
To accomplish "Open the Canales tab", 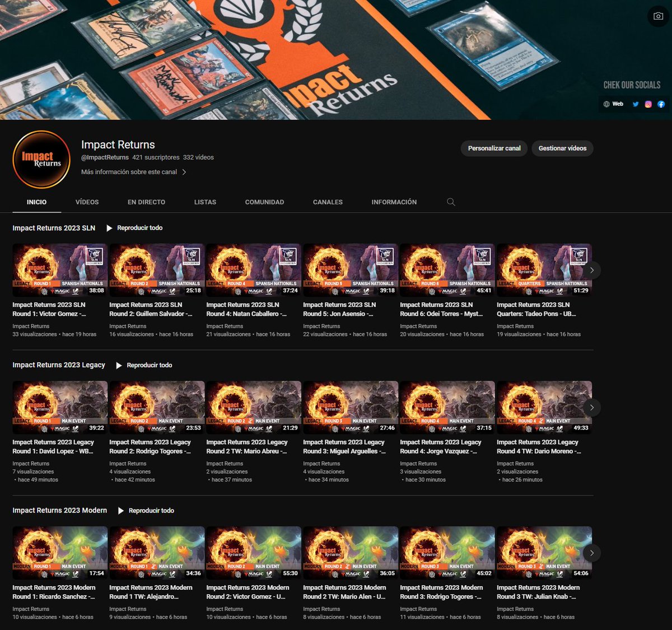I will (328, 202).
